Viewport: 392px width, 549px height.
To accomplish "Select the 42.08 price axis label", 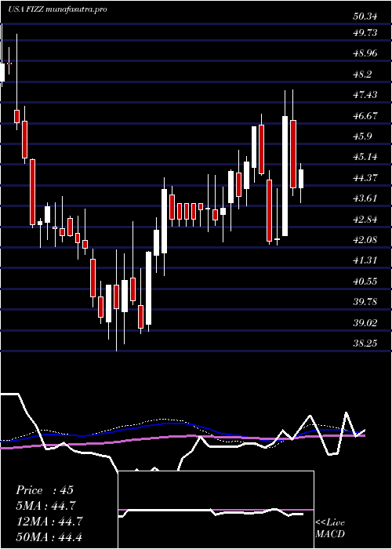I will (365, 239).
